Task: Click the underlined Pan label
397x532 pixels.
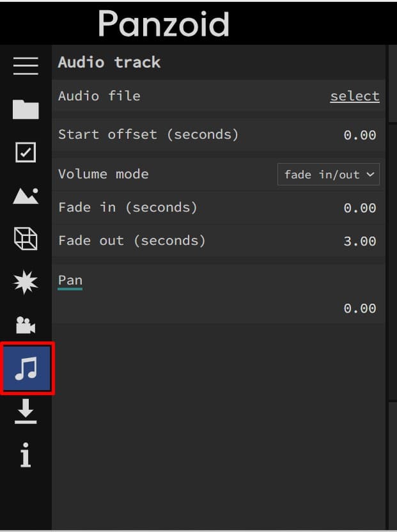Action: click(x=70, y=281)
